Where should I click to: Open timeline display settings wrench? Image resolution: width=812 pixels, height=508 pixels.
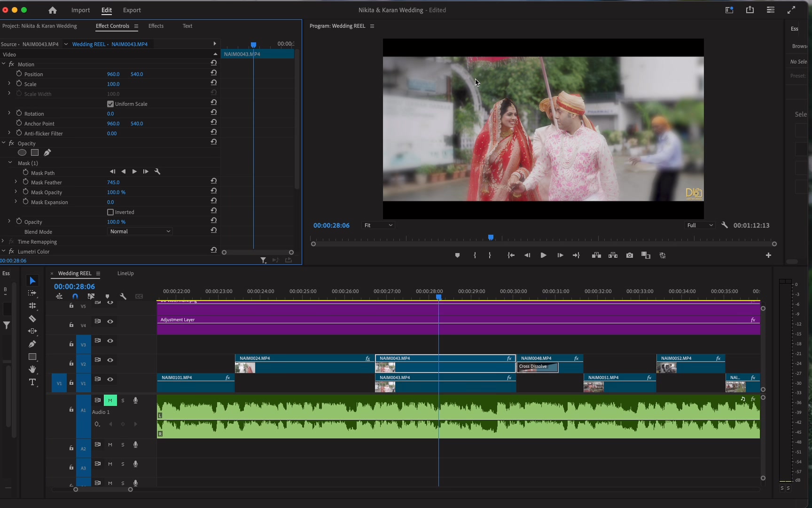pyautogui.click(x=123, y=296)
